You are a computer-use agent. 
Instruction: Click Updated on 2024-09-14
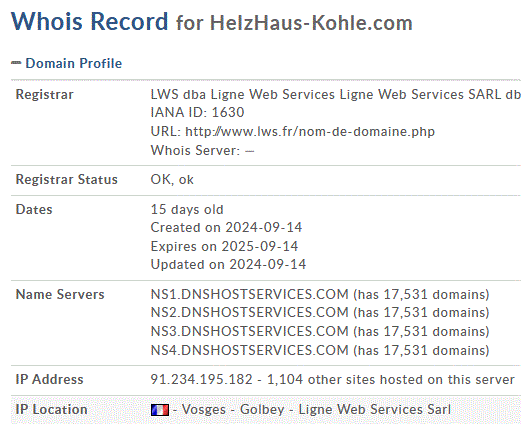(x=228, y=264)
